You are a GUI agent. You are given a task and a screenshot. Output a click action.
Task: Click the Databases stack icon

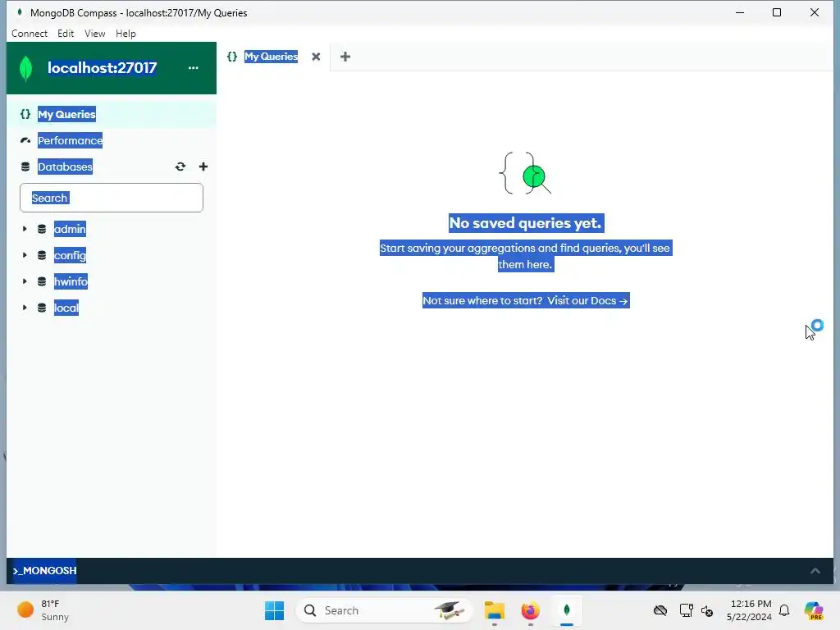tap(25, 167)
